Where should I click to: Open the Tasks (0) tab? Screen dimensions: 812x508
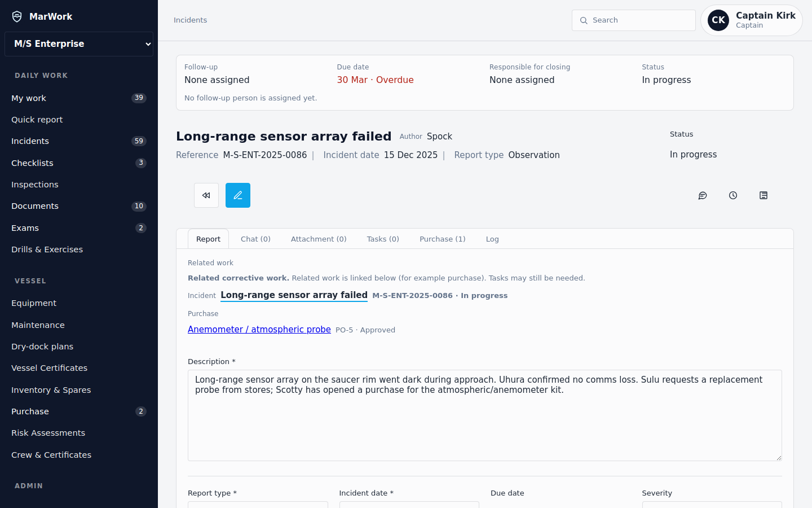pos(383,239)
